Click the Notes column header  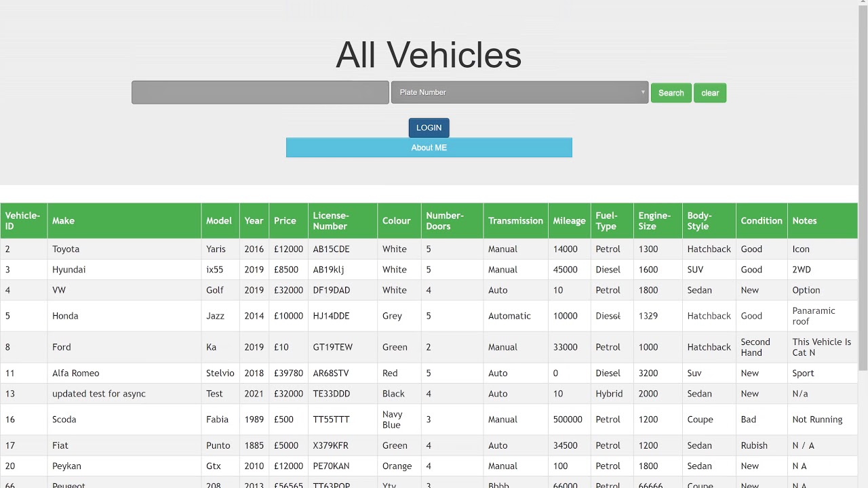tap(823, 221)
